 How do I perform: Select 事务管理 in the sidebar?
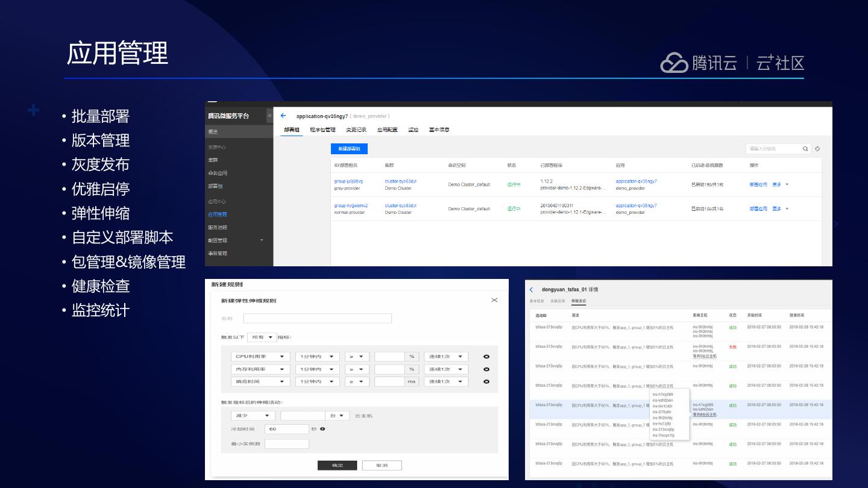click(x=218, y=254)
